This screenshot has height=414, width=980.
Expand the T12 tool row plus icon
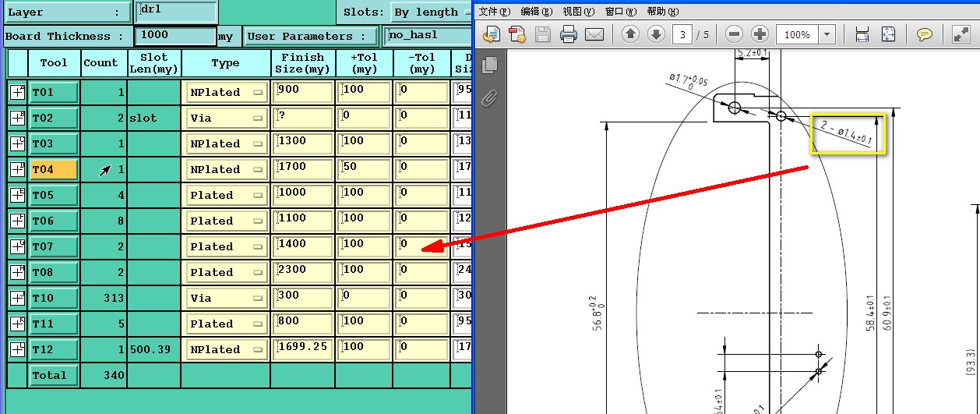point(17,349)
